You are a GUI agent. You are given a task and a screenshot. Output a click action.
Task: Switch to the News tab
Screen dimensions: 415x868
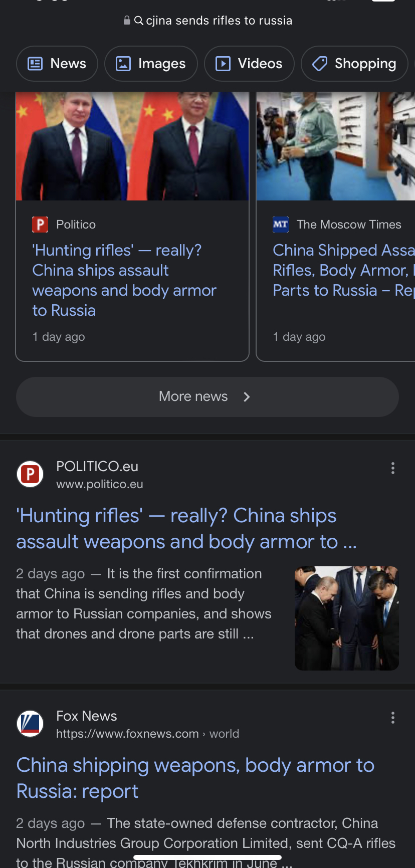pyautogui.click(x=57, y=64)
